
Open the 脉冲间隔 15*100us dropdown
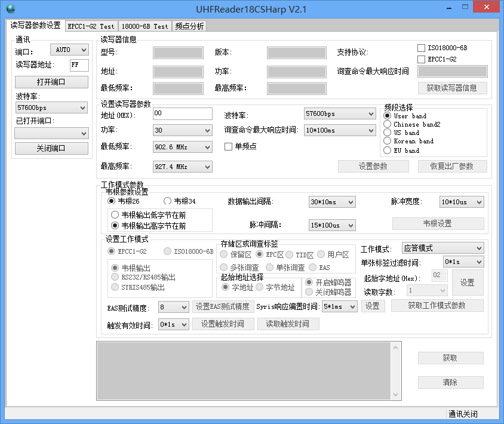(x=332, y=225)
